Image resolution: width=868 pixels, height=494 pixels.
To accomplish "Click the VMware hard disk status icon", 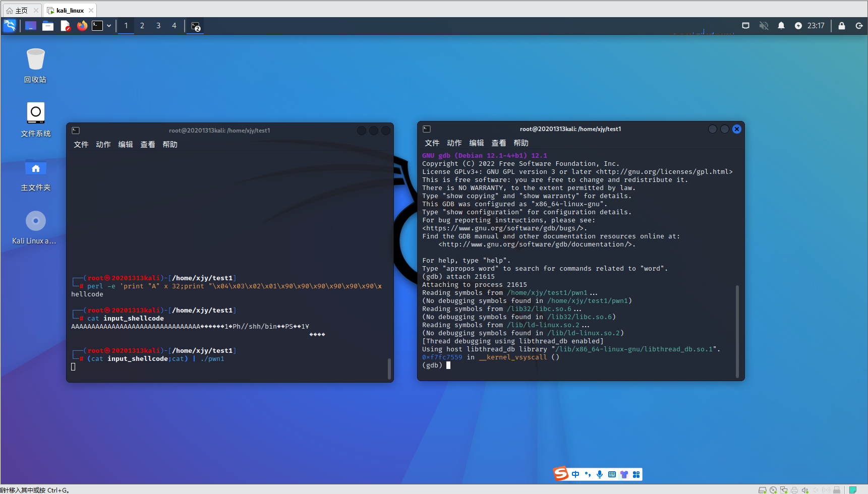I will click(763, 490).
